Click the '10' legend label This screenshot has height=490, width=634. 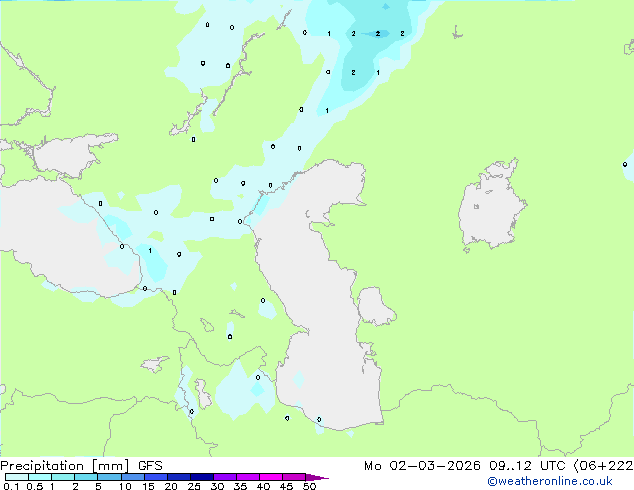tap(125, 486)
